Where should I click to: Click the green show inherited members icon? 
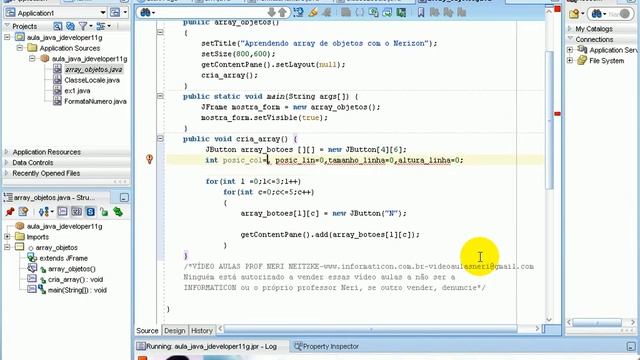(118, 211)
